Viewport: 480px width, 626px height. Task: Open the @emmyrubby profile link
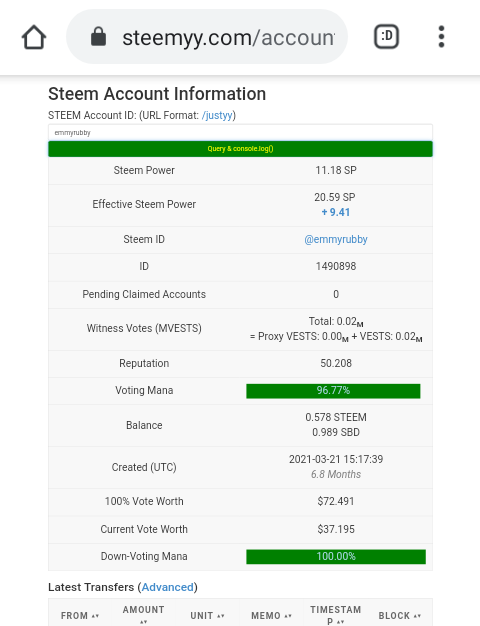(x=336, y=240)
